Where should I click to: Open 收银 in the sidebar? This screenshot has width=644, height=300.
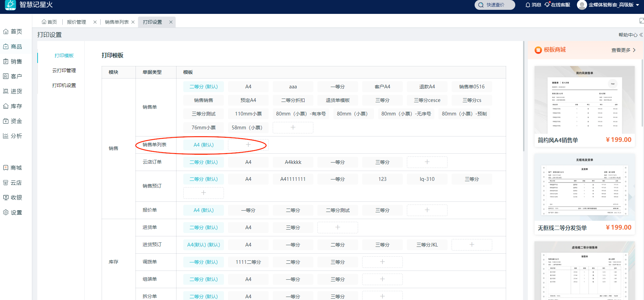point(13,197)
